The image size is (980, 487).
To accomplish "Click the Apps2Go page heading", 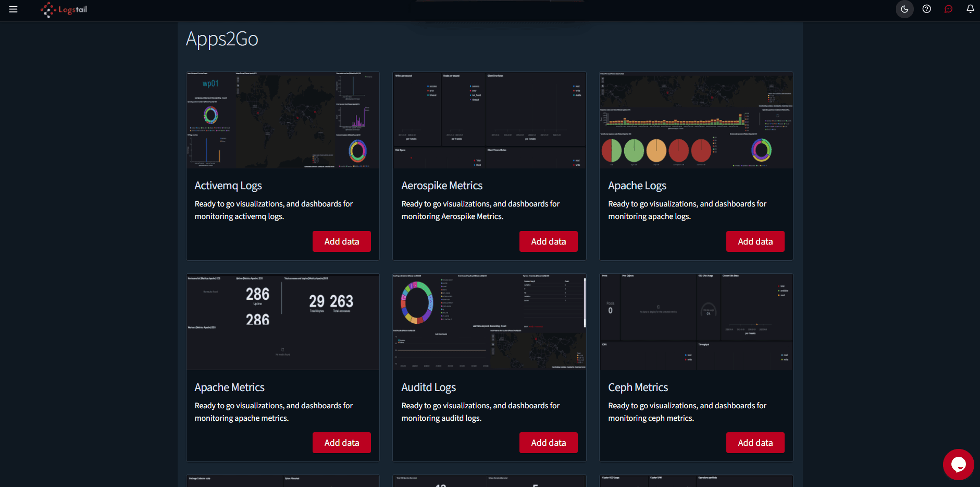I will coord(222,39).
